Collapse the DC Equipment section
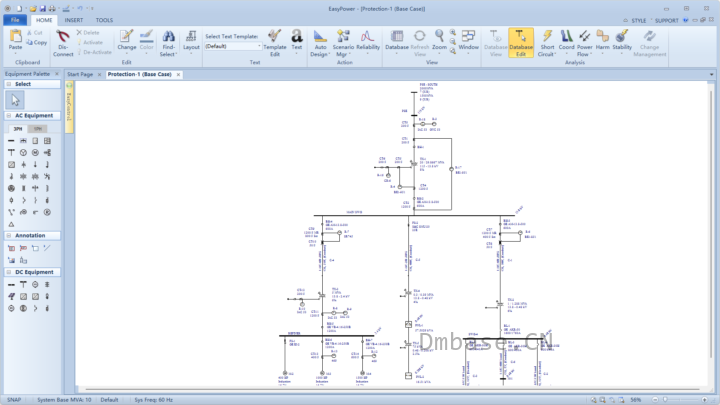 tap(9, 272)
